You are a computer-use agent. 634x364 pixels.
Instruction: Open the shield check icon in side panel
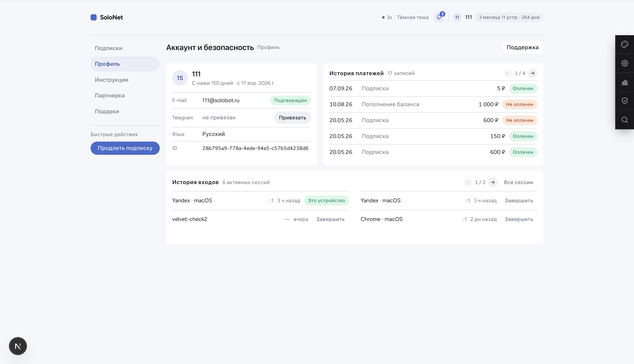tap(625, 101)
